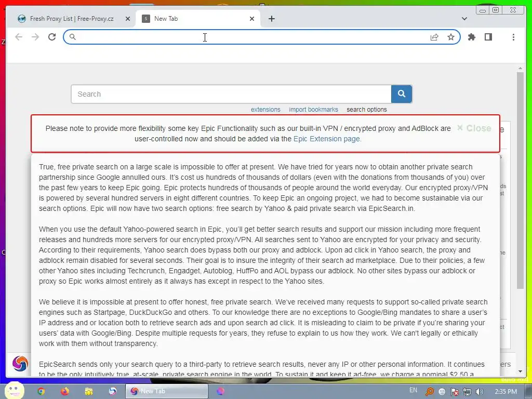The image size is (532, 399).
Task: Click the blue search magnifier button
Action: click(402, 94)
